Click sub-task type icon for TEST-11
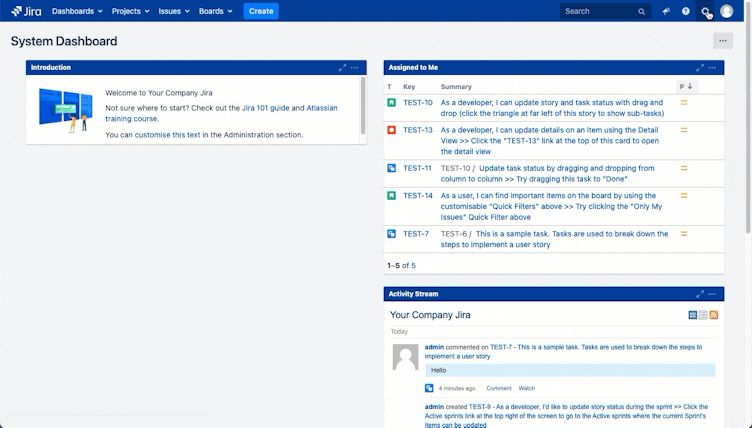 (x=392, y=168)
